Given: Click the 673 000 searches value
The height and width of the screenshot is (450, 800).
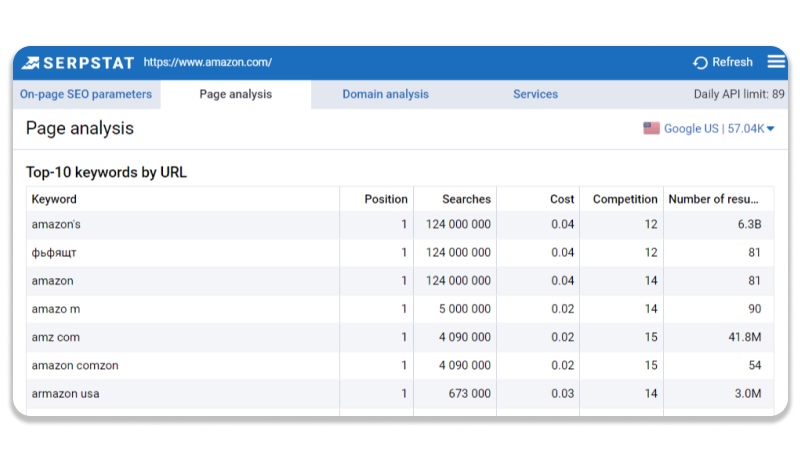Looking at the screenshot, I should click(x=469, y=393).
